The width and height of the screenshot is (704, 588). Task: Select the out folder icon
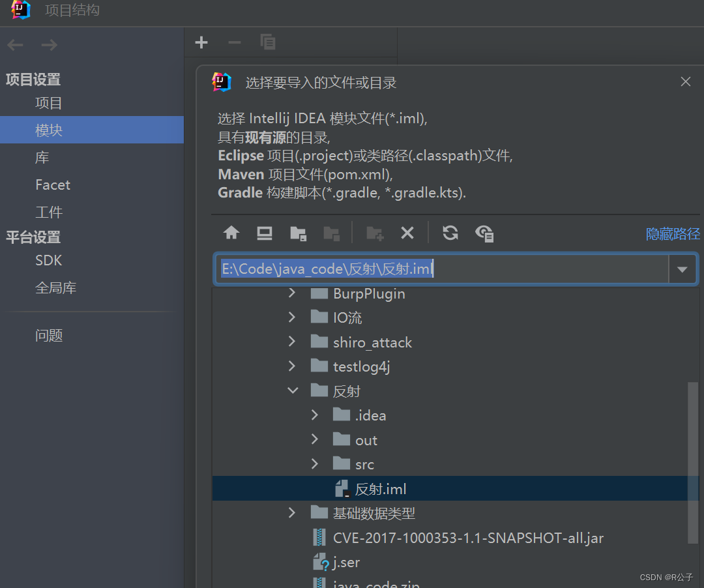342,439
